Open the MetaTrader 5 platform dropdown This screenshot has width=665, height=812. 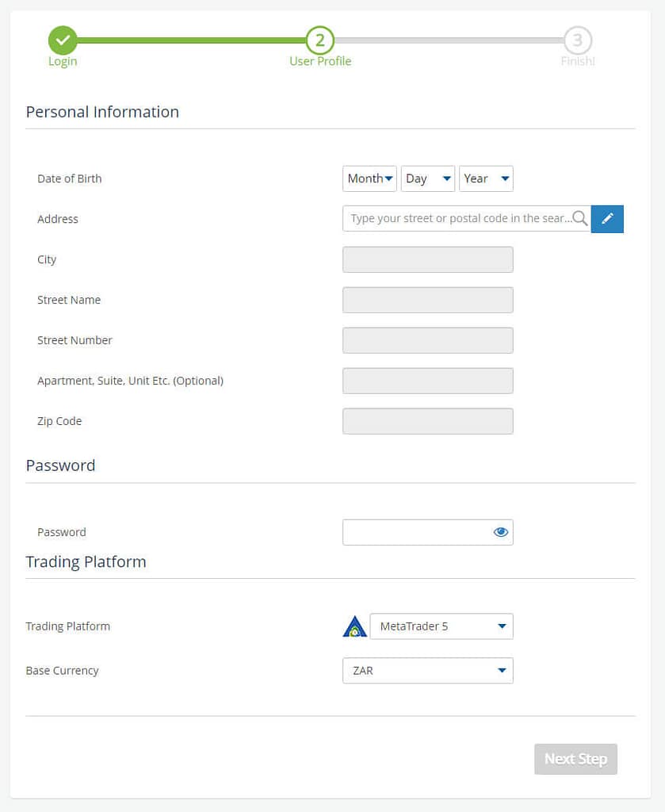(441, 626)
